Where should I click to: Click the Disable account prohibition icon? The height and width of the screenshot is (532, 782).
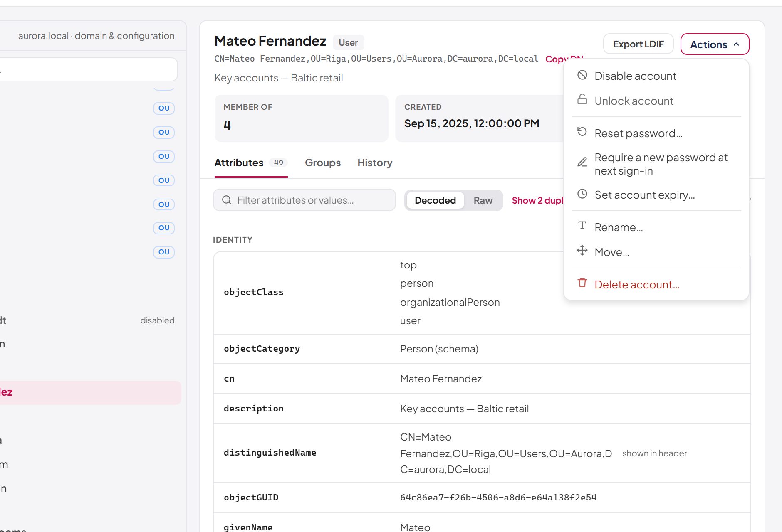point(582,75)
